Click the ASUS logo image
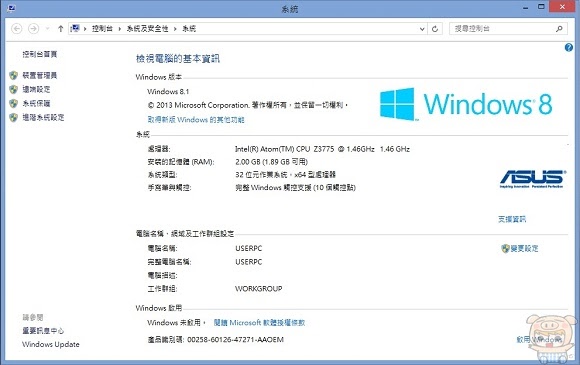Image resolution: width=580 pixels, height=365 pixels. click(x=532, y=179)
